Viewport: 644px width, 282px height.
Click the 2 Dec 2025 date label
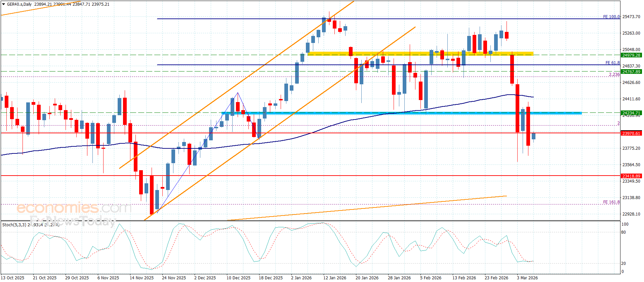[x=205, y=278]
